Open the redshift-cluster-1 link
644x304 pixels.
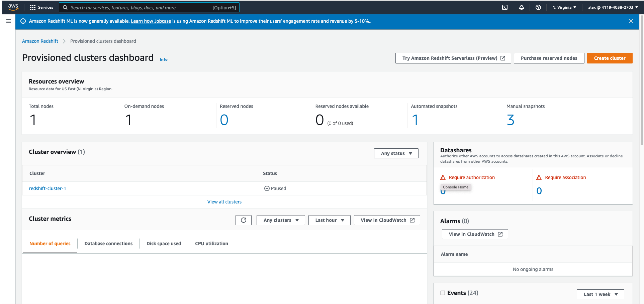click(48, 188)
